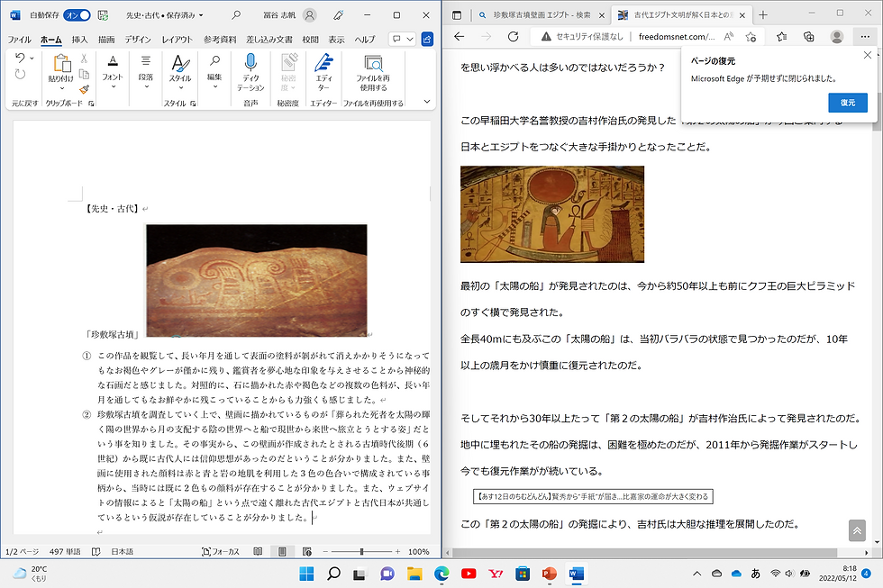Open Edge settings and more menu
This screenshot has height=588, width=883.
(x=865, y=37)
